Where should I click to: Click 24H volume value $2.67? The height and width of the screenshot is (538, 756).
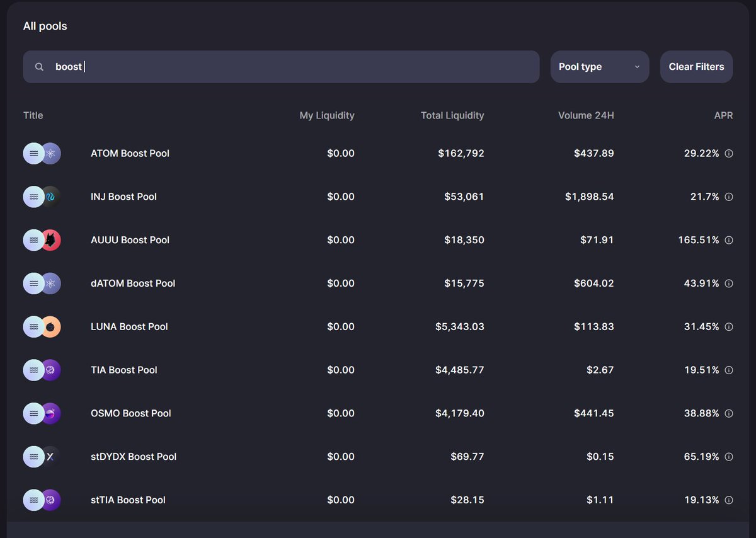click(x=600, y=370)
